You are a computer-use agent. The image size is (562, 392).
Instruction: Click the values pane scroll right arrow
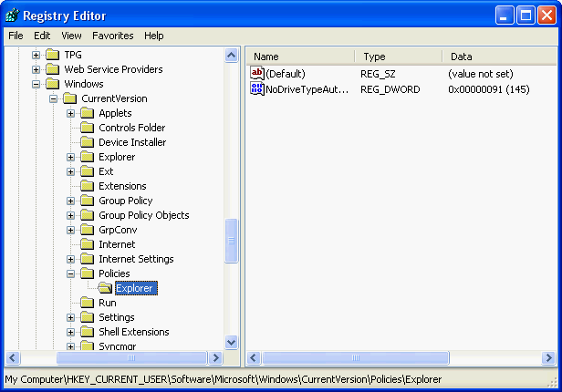[x=548, y=357]
